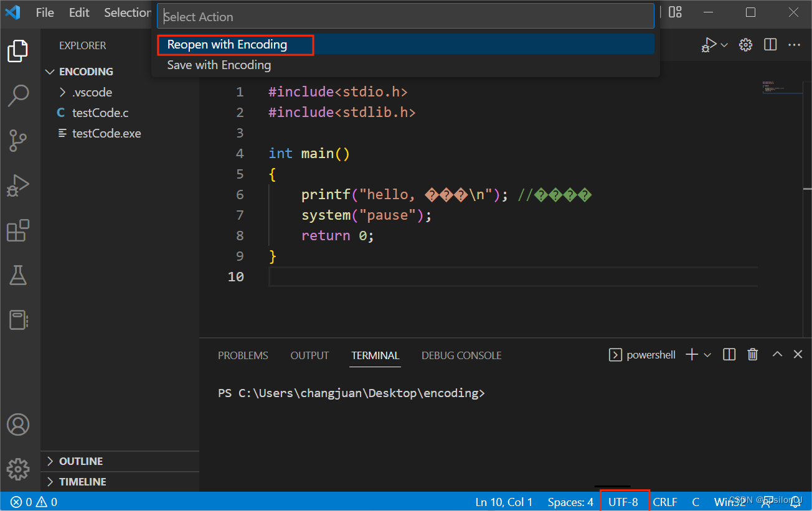Image resolution: width=812 pixels, height=511 pixels.
Task: Kill terminal using trash icon
Action: point(753,355)
